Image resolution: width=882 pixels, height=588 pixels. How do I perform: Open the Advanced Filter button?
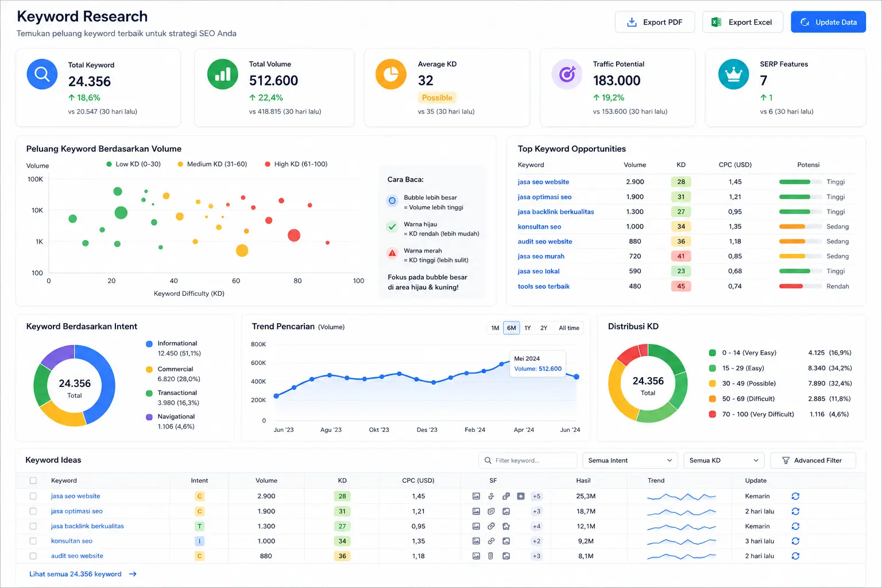coord(813,461)
